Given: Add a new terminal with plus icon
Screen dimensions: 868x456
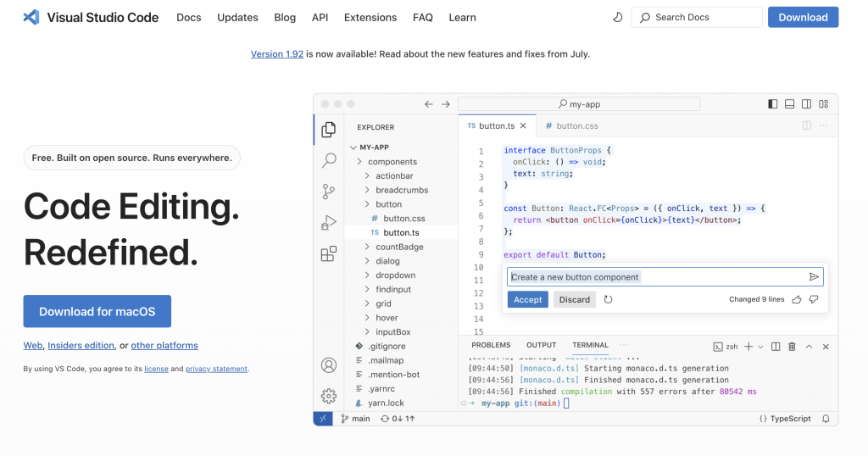Looking at the screenshot, I should pyautogui.click(x=748, y=347).
